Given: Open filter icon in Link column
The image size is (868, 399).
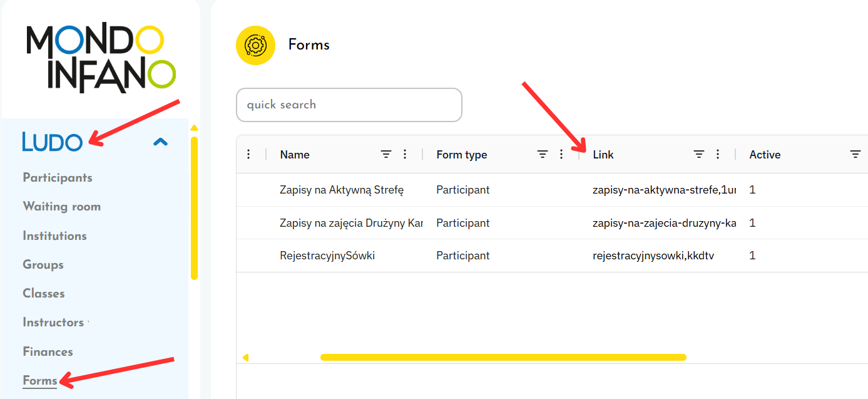Looking at the screenshot, I should [699, 154].
